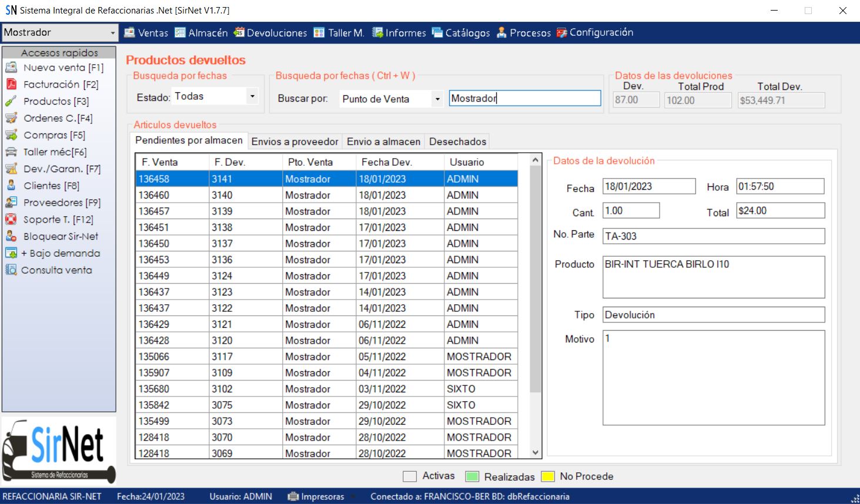The image size is (860, 504).
Task: Click Facturación [F2] quick access link
Action: (61, 85)
